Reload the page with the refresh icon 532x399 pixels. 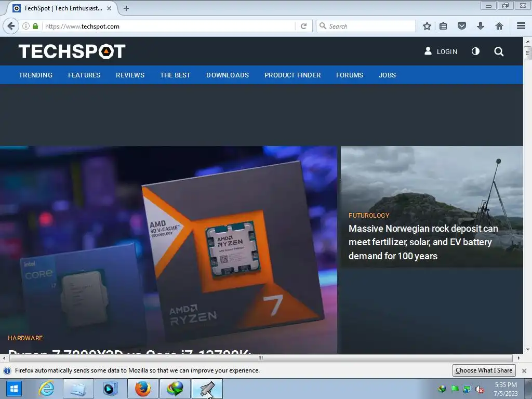coord(303,26)
